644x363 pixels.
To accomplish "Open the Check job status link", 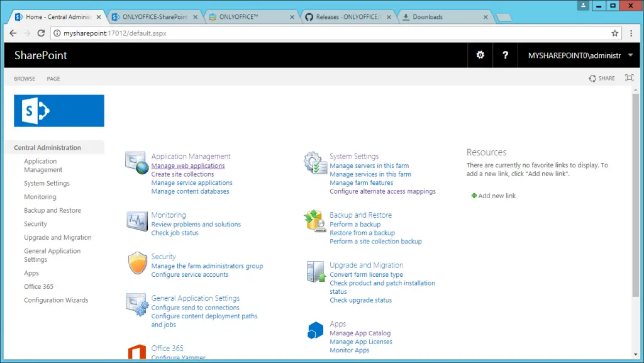I will [175, 233].
